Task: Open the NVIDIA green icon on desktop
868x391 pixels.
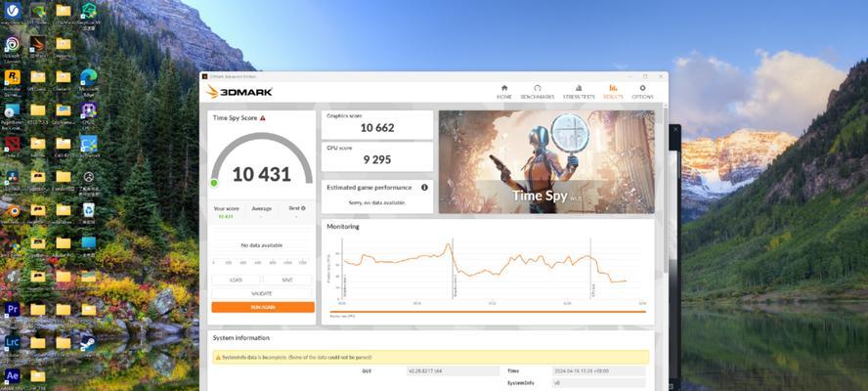Action: tap(38, 14)
